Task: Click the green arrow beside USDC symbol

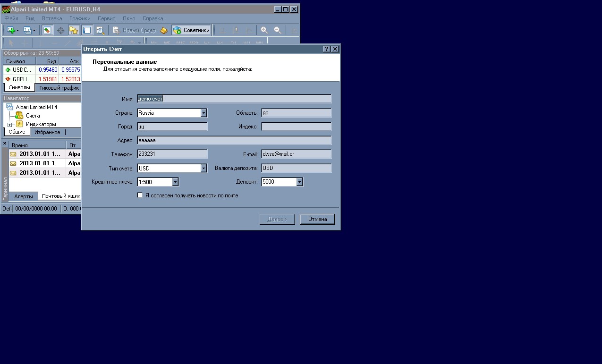Action: pos(8,70)
